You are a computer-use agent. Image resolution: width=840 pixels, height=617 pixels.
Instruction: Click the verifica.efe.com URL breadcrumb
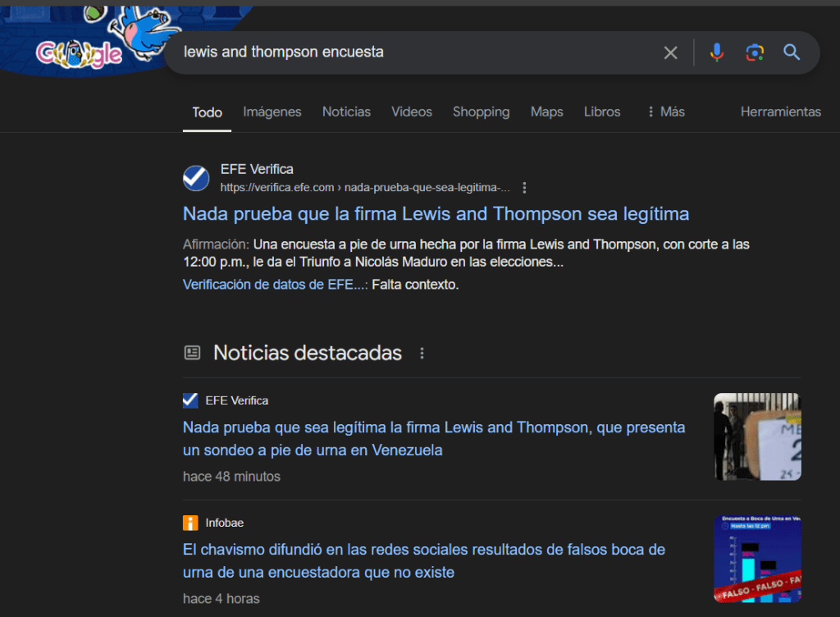coord(365,187)
